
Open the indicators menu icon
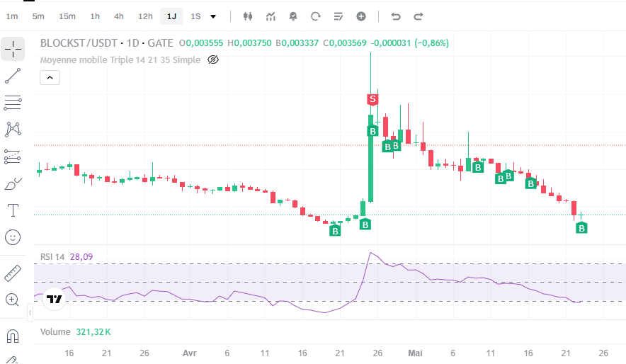tap(271, 16)
